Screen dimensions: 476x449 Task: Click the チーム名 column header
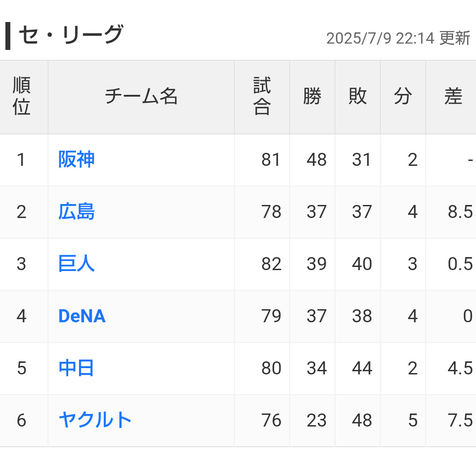[141, 96]
